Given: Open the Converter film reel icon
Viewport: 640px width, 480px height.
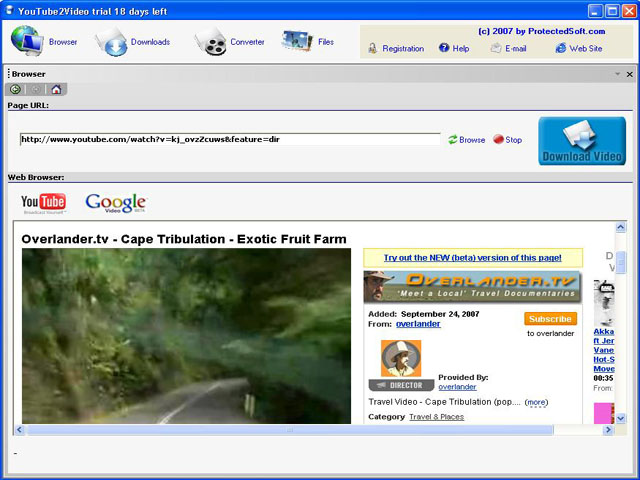Looking at the screenshot, I should click(x=211, y=42).
